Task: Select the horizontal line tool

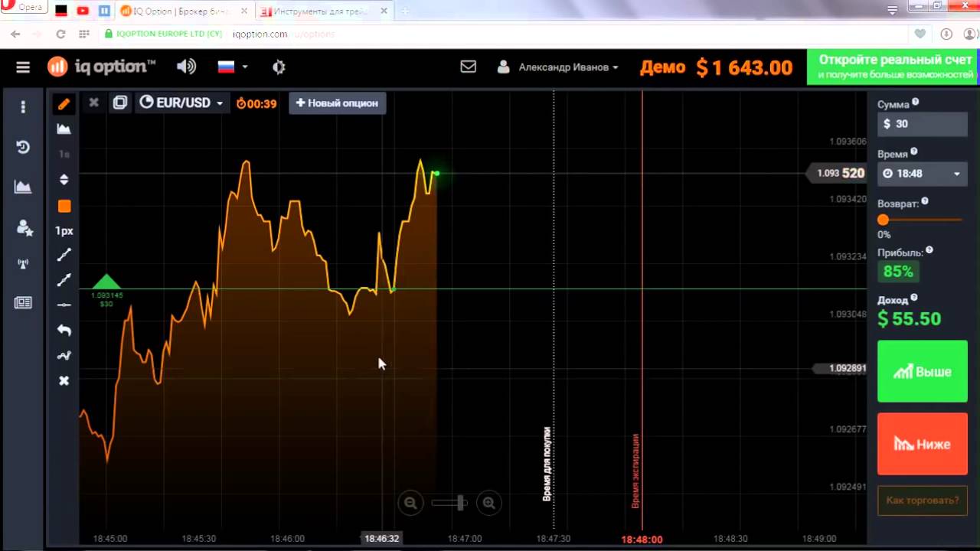Action: point(64,305)
